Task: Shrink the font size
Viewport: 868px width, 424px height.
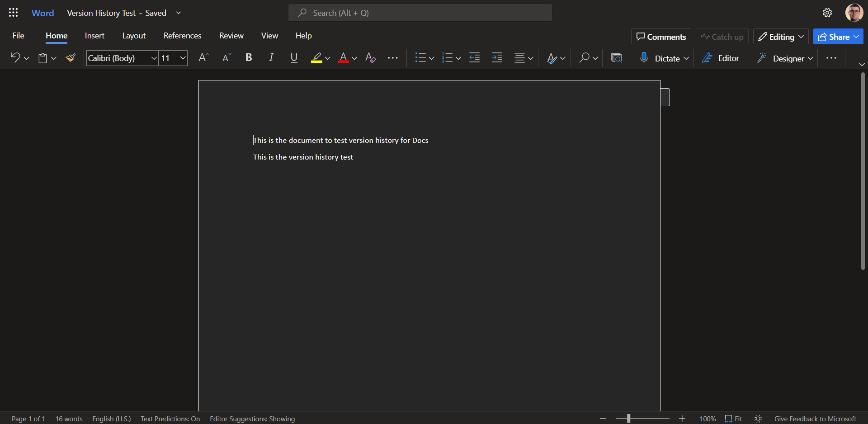Action: pos(226,58)
